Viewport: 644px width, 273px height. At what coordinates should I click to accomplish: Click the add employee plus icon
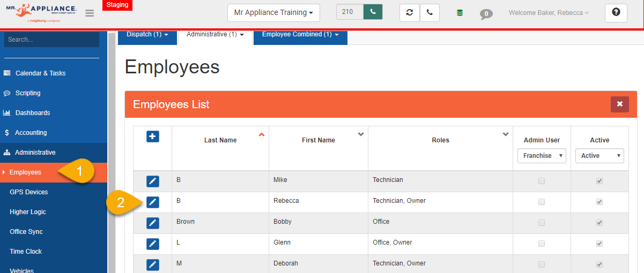click(152, 136)
